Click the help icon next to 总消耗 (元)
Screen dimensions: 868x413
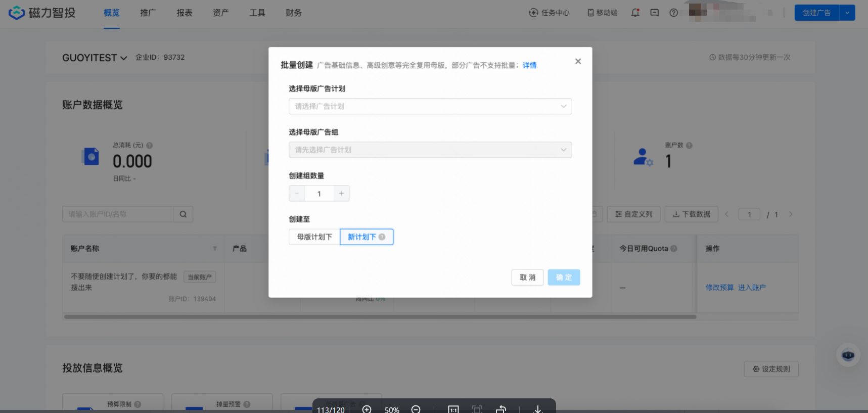[150, 146]
